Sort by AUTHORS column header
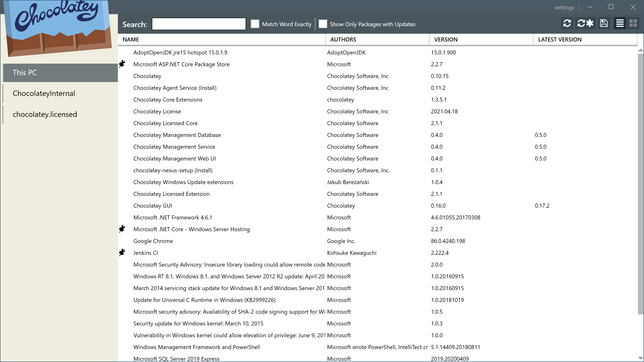644x362 pixels. (x=377, y=40)
